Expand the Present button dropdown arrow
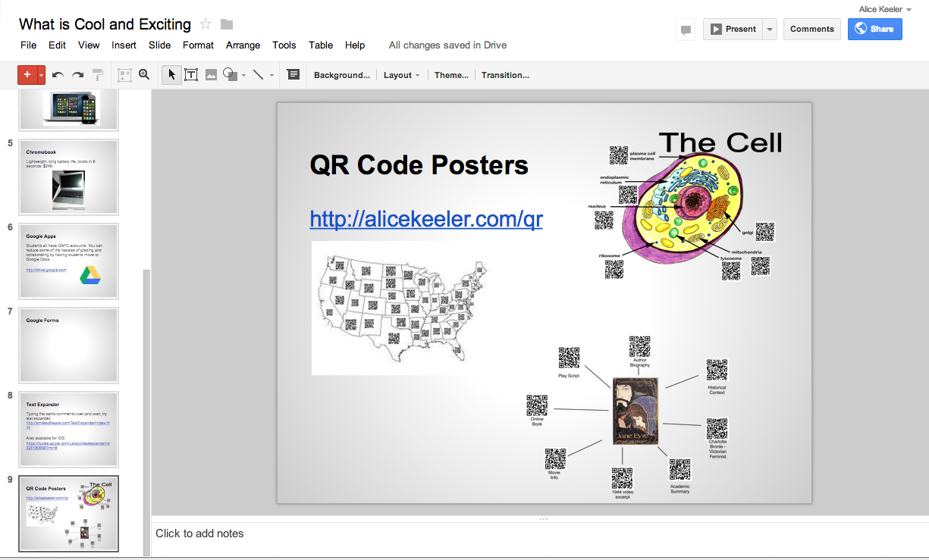This screenshot has height=560, width=929. (768, 29)
